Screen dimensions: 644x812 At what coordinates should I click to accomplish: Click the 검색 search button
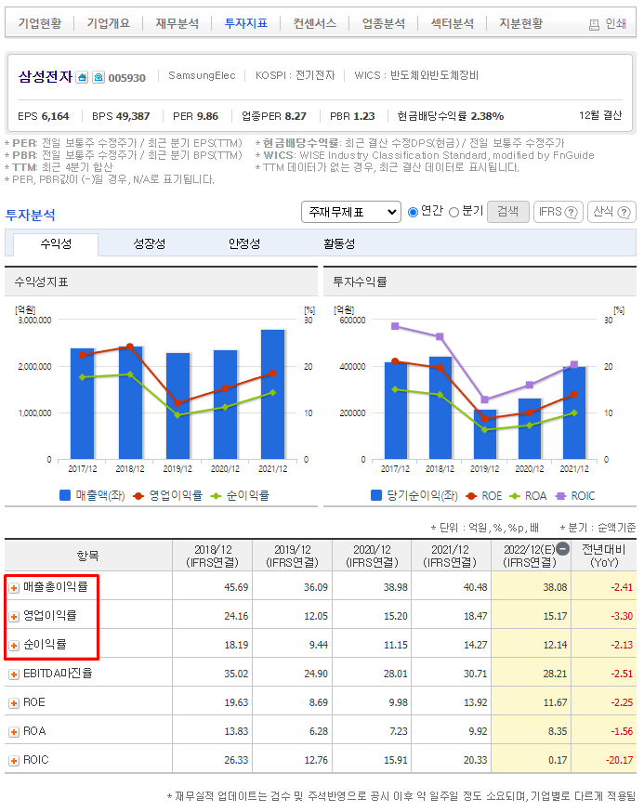tap(508, 212)
